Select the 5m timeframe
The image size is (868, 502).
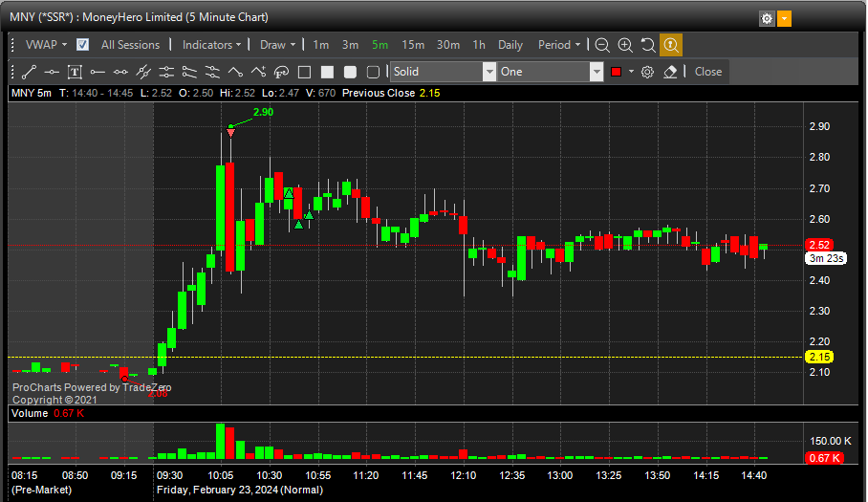click(x=380, y=45)
